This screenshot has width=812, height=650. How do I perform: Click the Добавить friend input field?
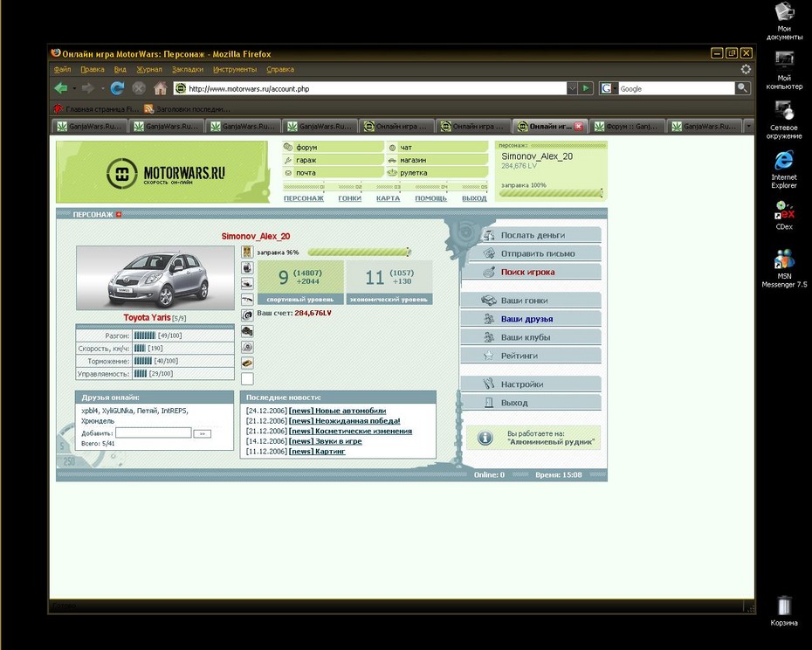tap(154, 432)
